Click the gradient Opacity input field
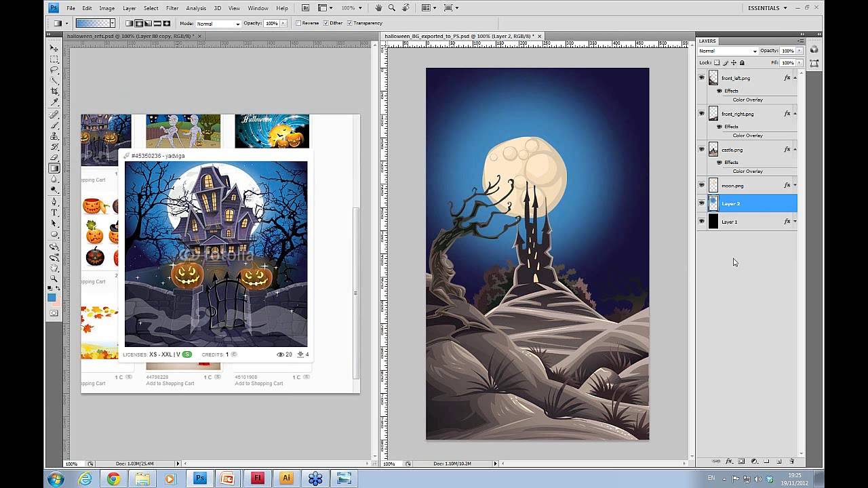868x488 pixels. 271,23
